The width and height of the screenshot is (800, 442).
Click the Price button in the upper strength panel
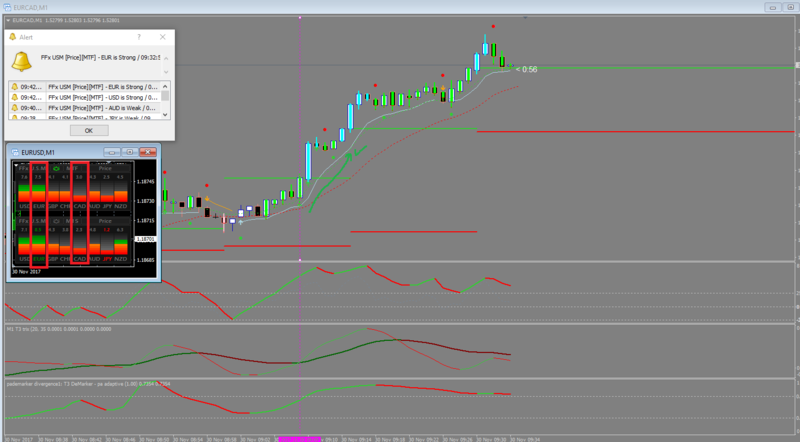click(x=105, y=168)
